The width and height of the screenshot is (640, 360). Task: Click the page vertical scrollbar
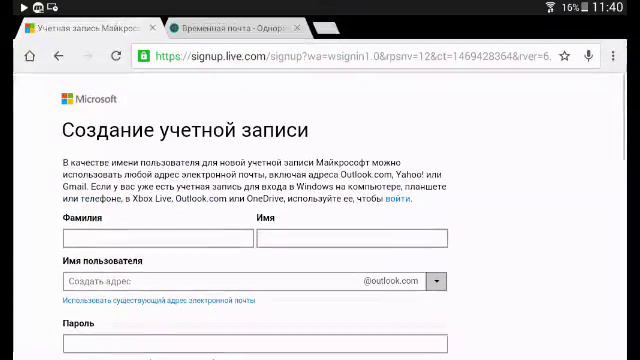[x=624, y=118]
